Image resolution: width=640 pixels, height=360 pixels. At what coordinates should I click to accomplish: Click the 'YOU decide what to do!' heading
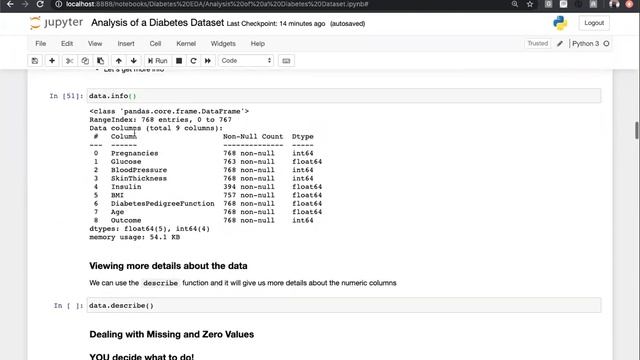[142, 356]
